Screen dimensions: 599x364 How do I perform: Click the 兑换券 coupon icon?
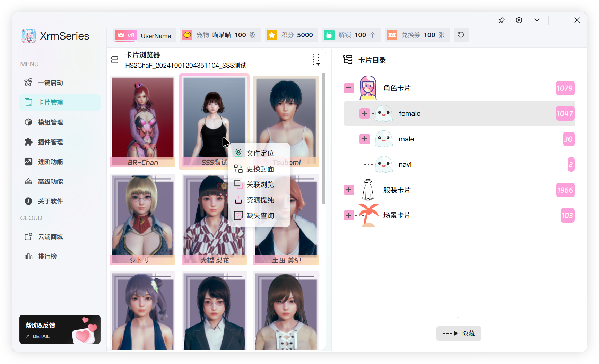pyautogui.click(x=392, y=35)
